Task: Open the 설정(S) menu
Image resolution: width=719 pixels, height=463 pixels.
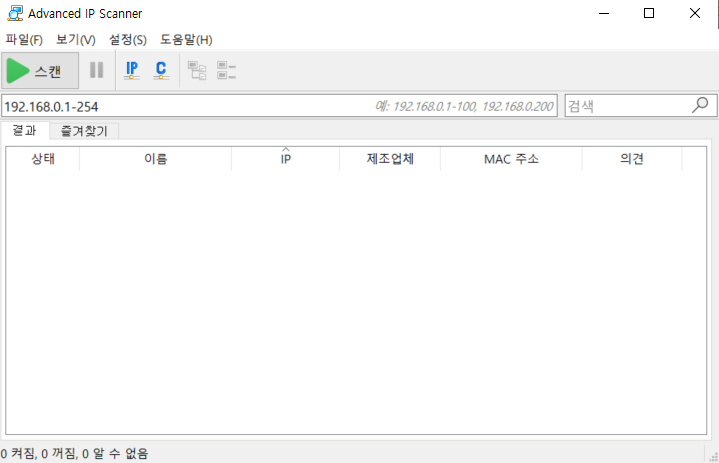Action: (128, 40)
